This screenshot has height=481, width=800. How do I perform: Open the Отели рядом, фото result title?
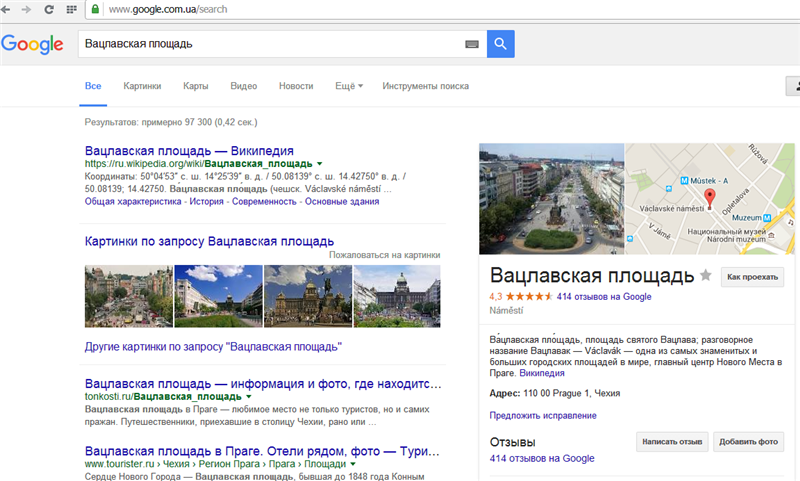tap(262, 451)
